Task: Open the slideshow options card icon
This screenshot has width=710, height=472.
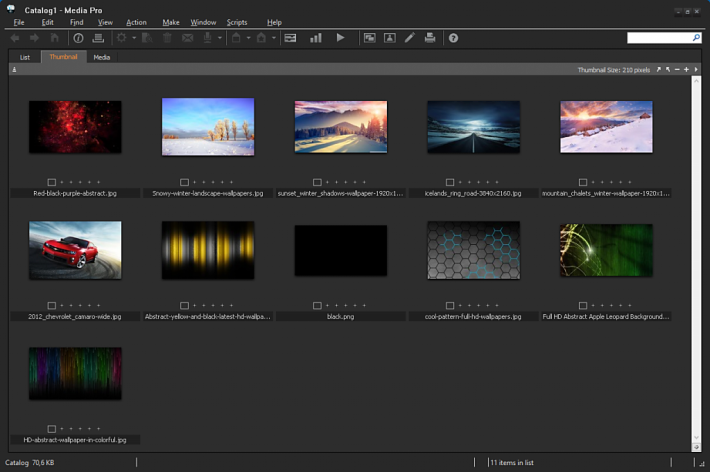Action: pos(290,38)
